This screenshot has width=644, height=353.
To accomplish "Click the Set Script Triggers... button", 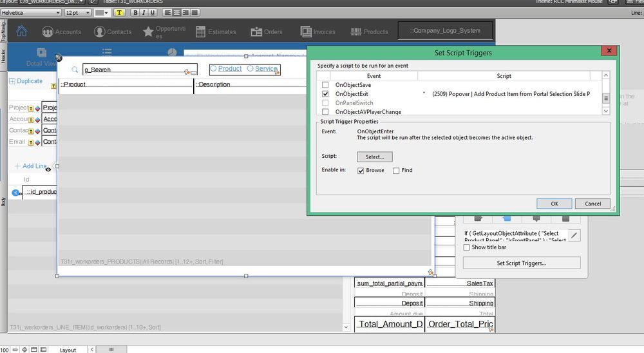I will 522,263.
